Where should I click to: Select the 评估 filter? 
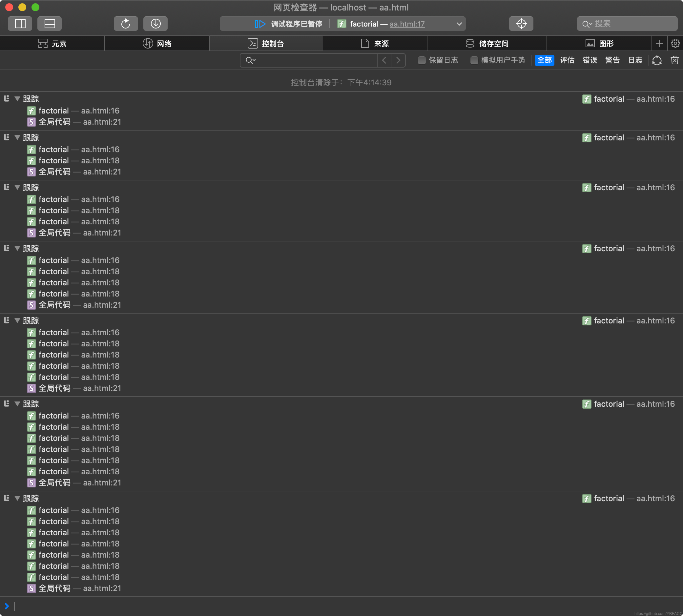[x=567, y=60]
